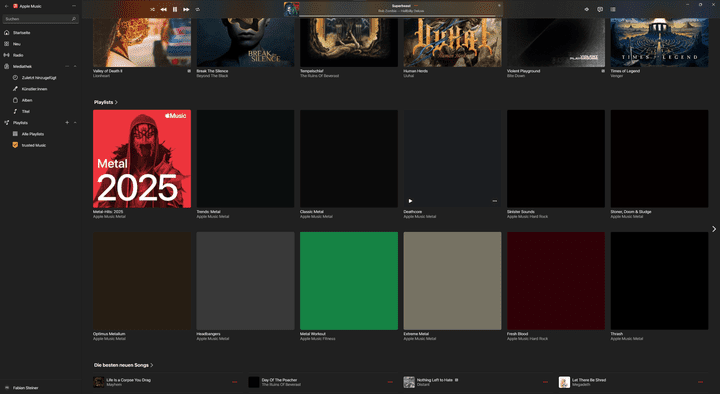This screenshot has height=394, width=720.
Task: Show more playlists with the right arrow
Action: pos(714,229)
